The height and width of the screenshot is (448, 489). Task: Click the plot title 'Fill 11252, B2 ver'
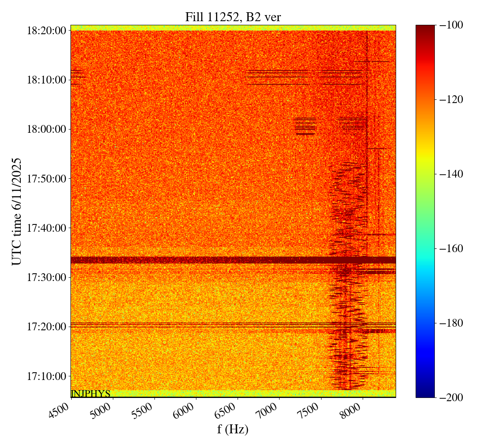point(233,17)
